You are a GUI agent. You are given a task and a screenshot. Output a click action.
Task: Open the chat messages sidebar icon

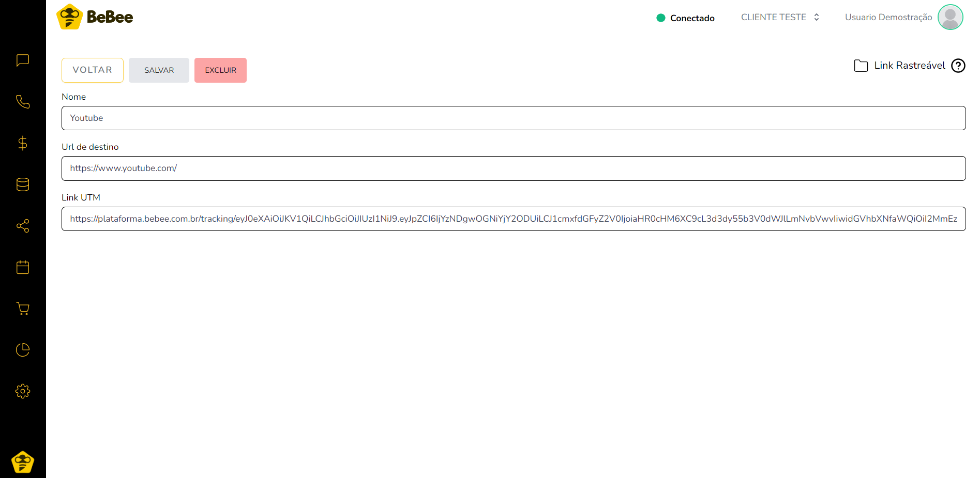click(x=23, y=60)
